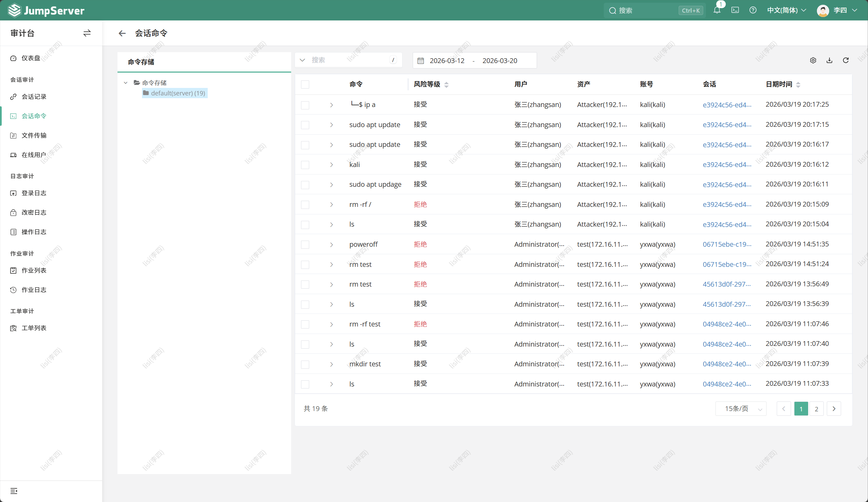Go to 登录日志 in the sidebar
Viewport: 868px width, 502px height.
pos(34,193)
